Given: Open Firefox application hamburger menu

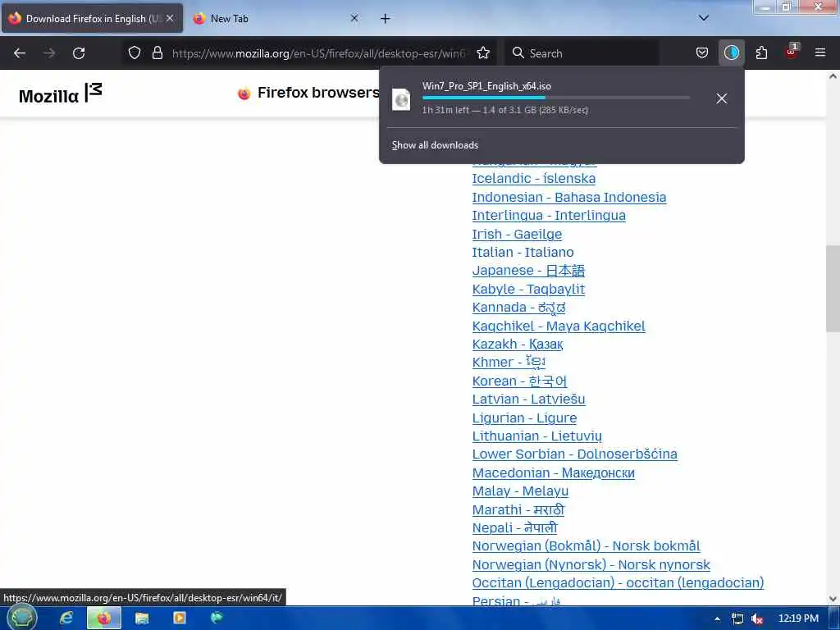Looking at the screenshot, I should coord(820,52).
